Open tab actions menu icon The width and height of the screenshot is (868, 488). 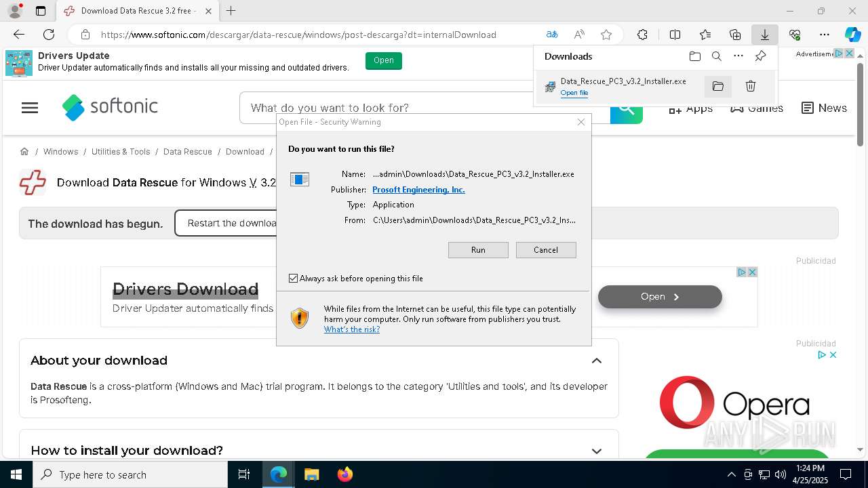click(41, 11)
